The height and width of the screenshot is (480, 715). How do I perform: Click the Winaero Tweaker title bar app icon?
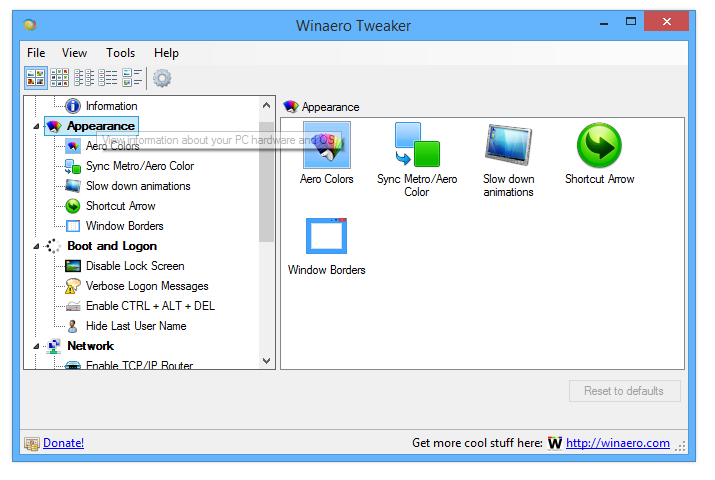[x=30, y=25]
